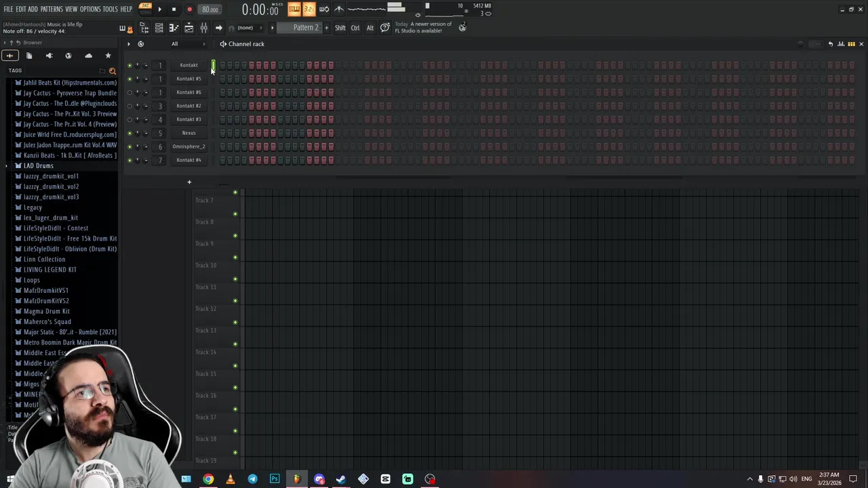Open the Steam taskbar icon
The height and width of the screenshot is (488, 868).
[x=341, y=479]
